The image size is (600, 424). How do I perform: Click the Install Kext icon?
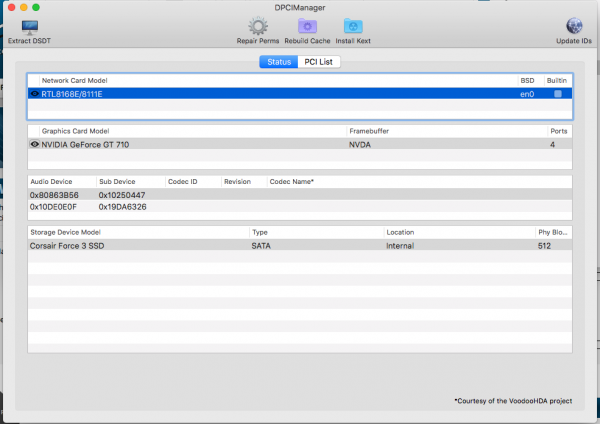point(353,26)
